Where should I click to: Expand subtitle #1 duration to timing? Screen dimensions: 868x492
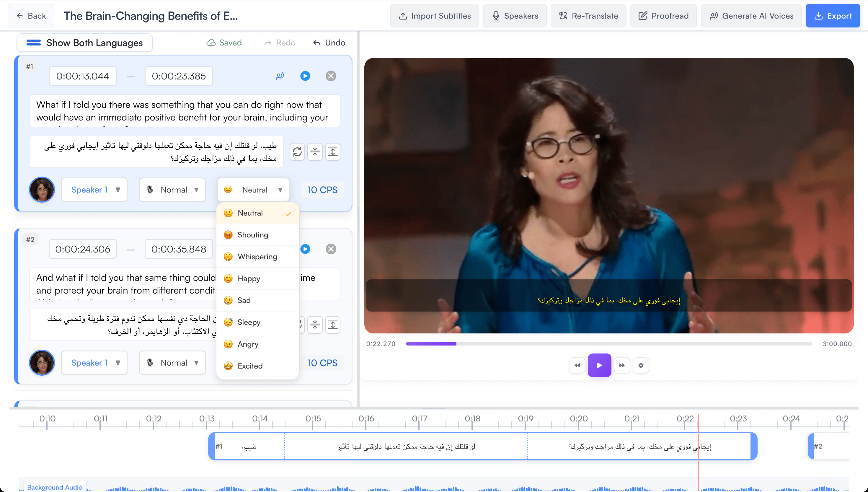pos(333,152)
